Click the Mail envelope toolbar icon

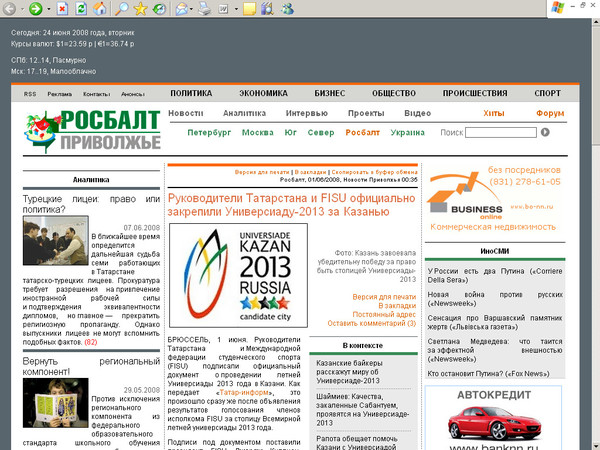(181, 9)
